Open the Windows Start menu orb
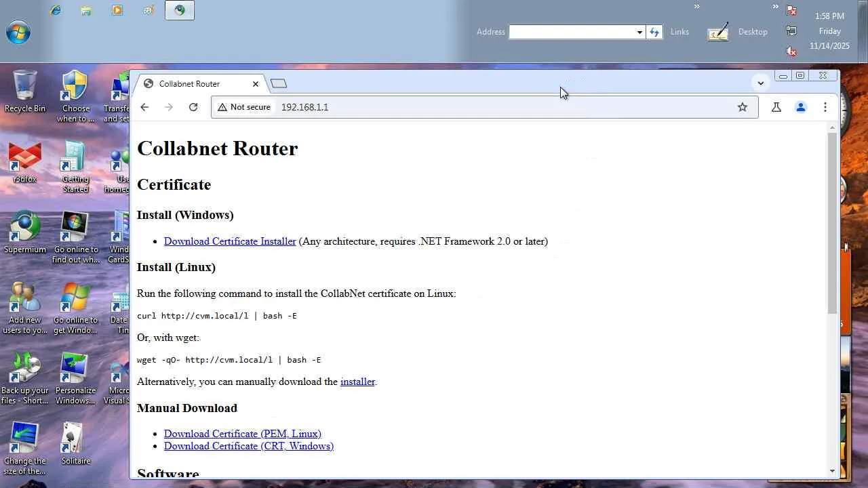 (x=18, y=32)
